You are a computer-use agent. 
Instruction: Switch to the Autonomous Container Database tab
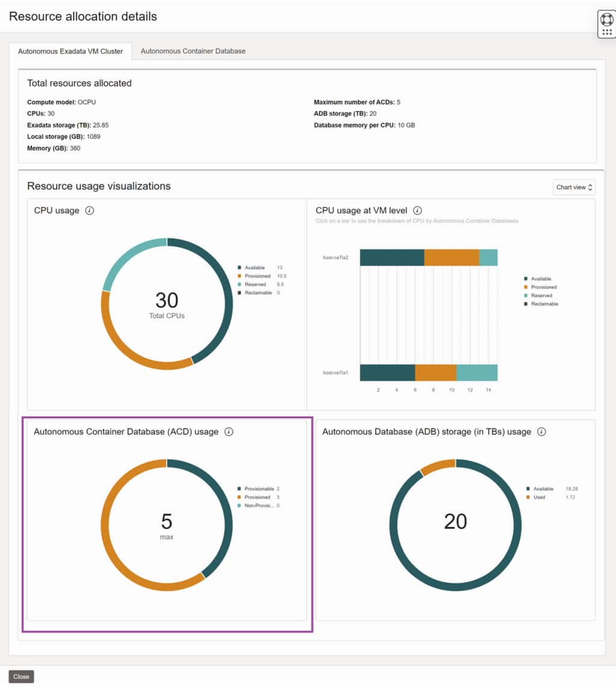click(x=192, y=51)
